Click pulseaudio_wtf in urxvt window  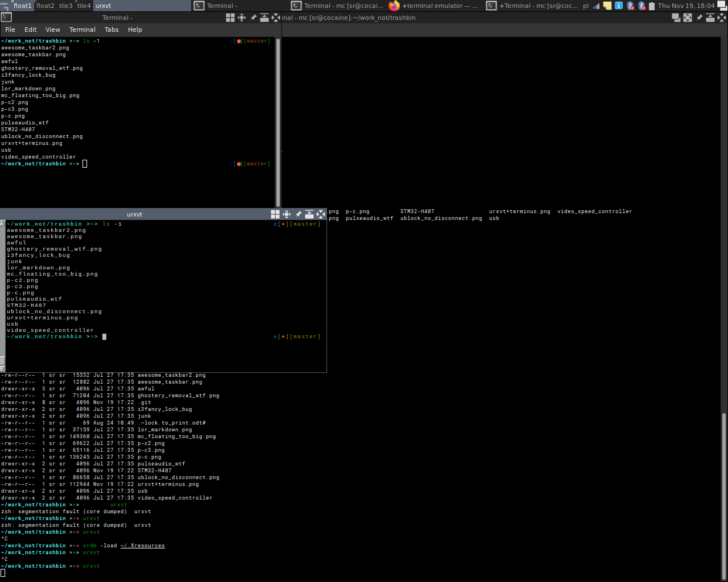point(35,299)
